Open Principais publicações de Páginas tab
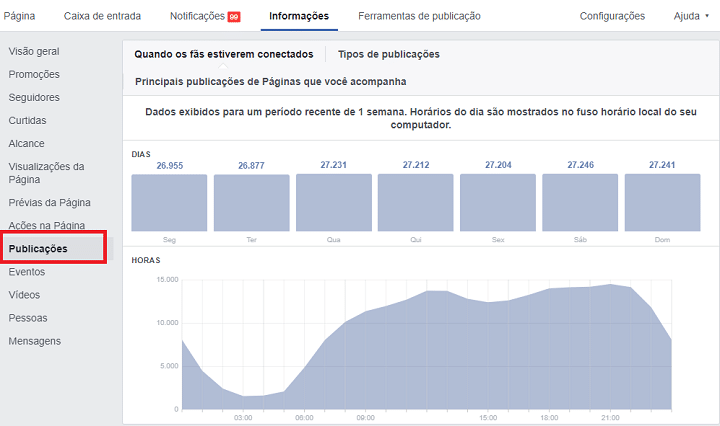Viewport: 720px width, 426px height. coord(270,81)
